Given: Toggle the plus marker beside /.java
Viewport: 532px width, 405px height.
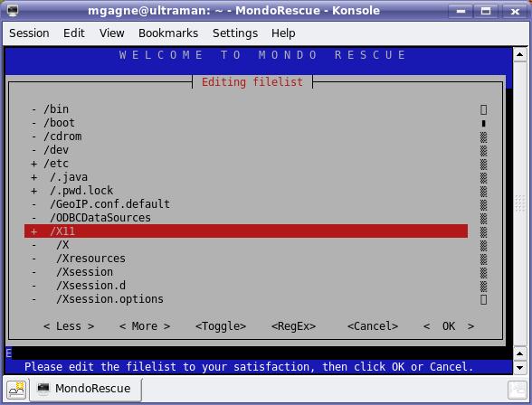Looking at the screenshot, I should coord(34,177).
